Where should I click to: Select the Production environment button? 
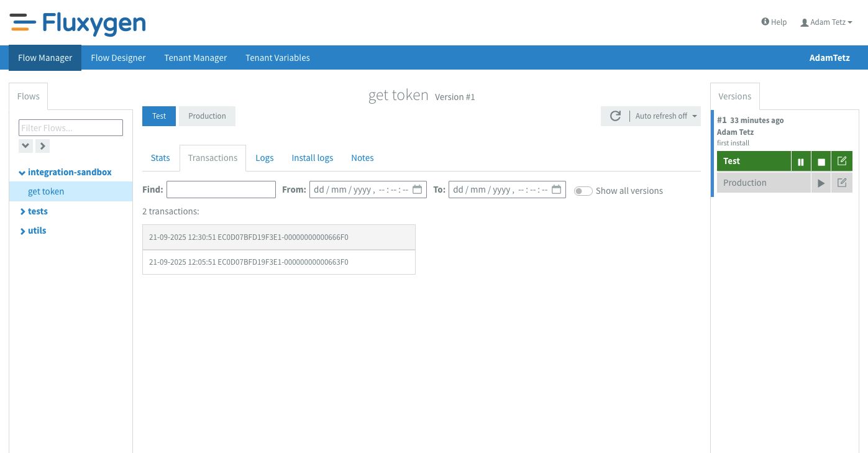[207, 116]
